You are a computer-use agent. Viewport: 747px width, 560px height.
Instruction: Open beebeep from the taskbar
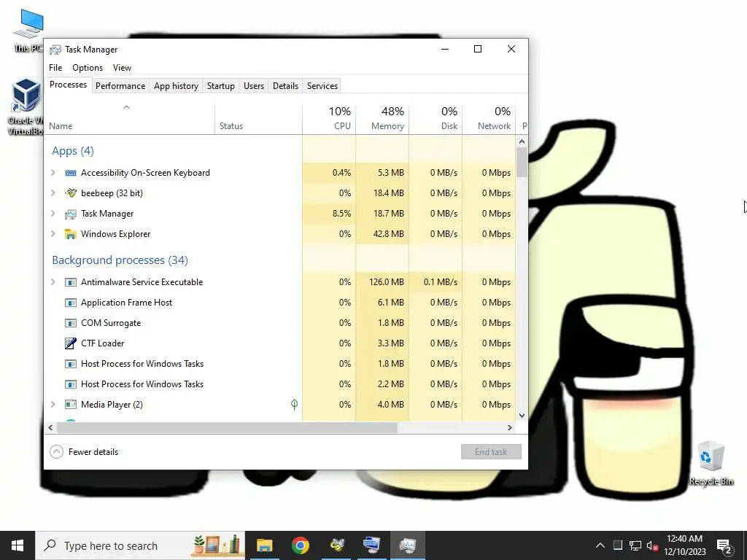pos(336,545)
